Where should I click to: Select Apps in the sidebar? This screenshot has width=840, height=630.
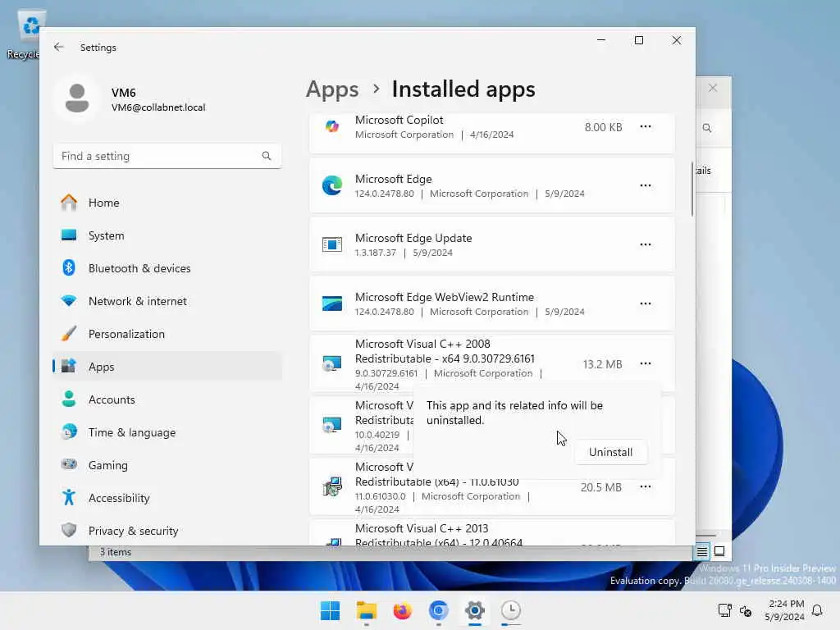[167, 367]
